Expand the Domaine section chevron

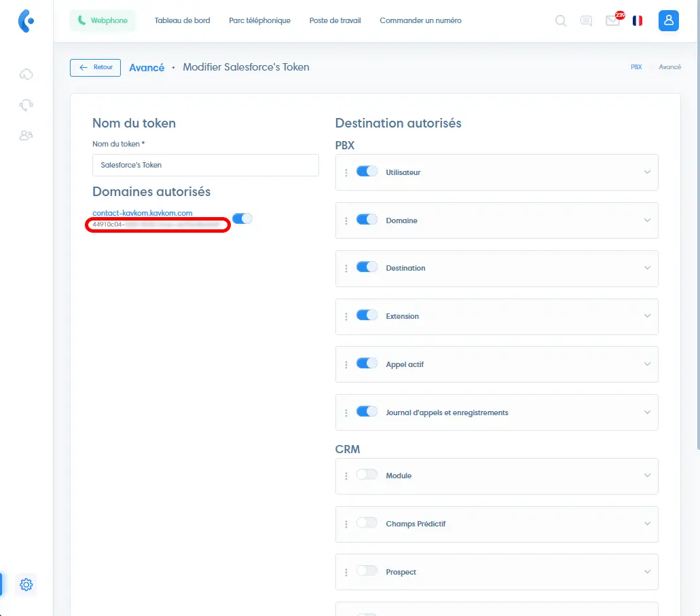click(647, 220)
